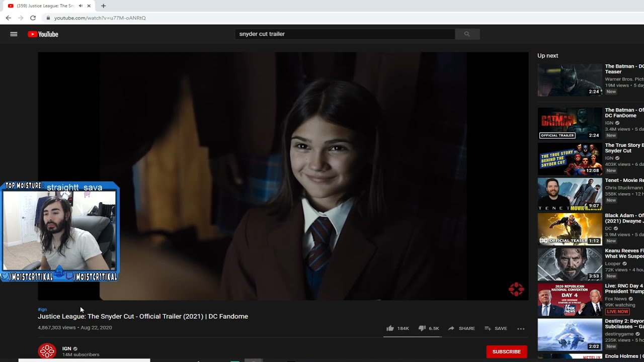
Task: Subscribe to the IGN channel
Action: 507,351
